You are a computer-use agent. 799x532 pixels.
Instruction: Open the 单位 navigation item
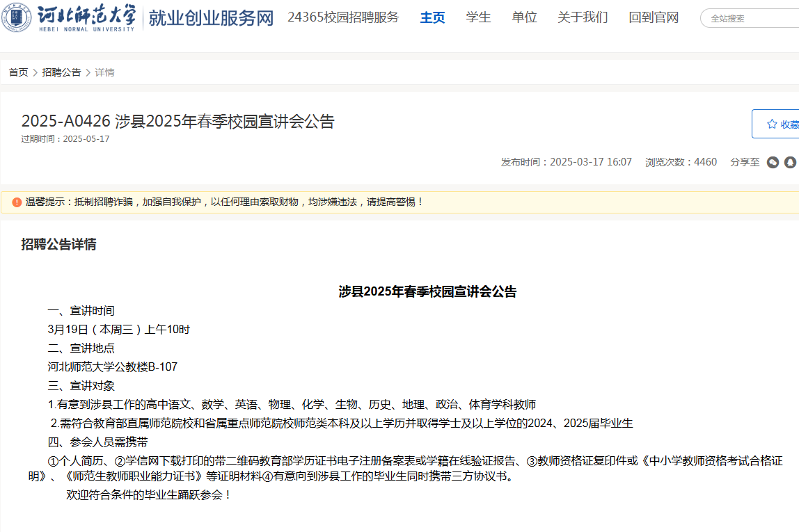coord(524,17)
